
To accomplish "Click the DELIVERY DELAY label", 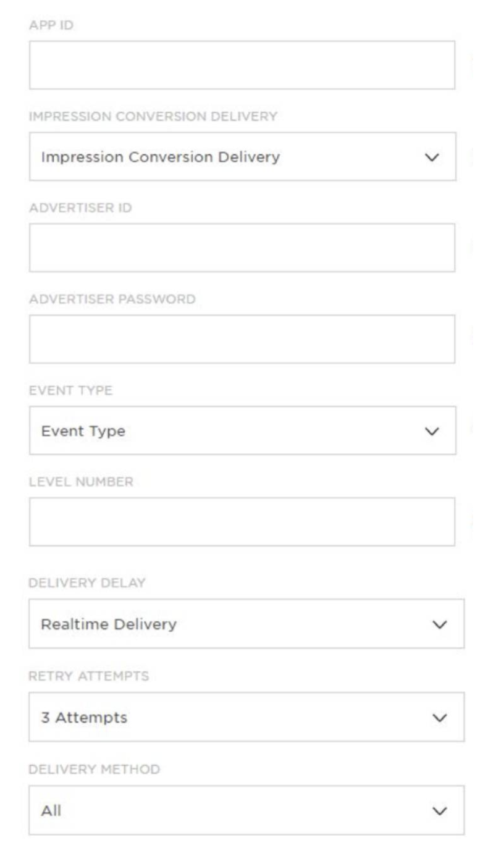I will (x=87, y=582).
